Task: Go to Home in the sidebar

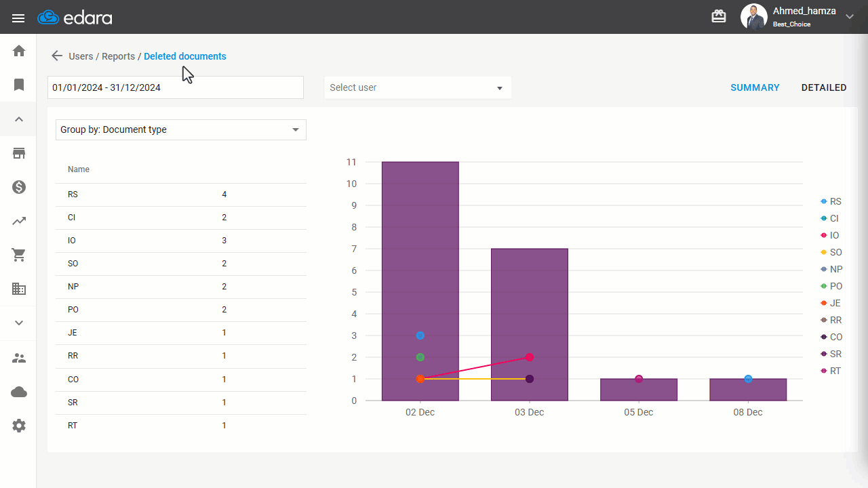Action: pyautogui.click(x=19, y=51)
